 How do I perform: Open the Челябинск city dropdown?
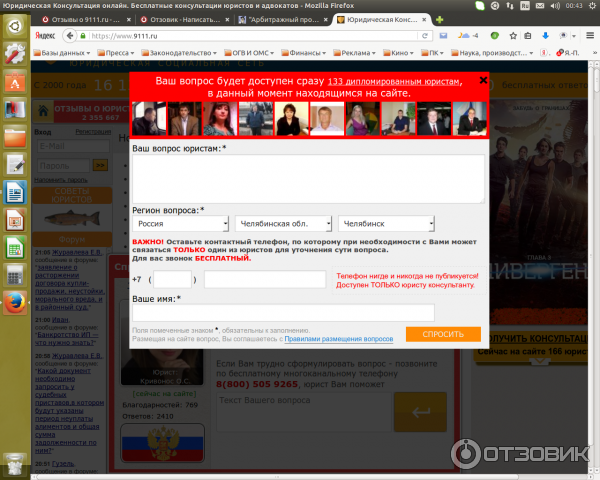pyautogui.click(x=386, y=224)
